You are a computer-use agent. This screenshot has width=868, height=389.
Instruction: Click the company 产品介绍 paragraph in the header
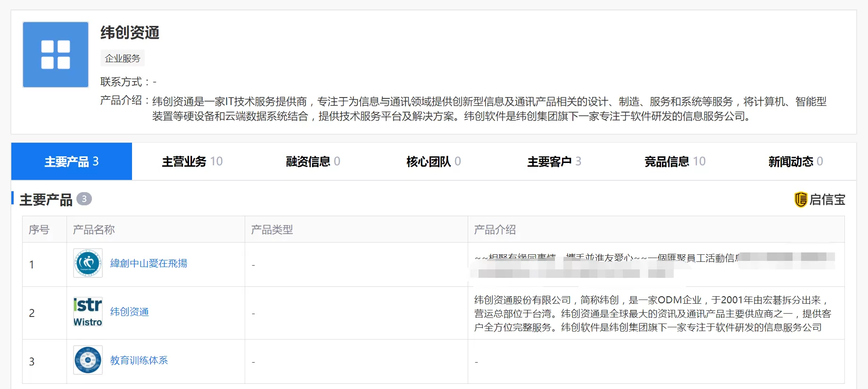489,109
